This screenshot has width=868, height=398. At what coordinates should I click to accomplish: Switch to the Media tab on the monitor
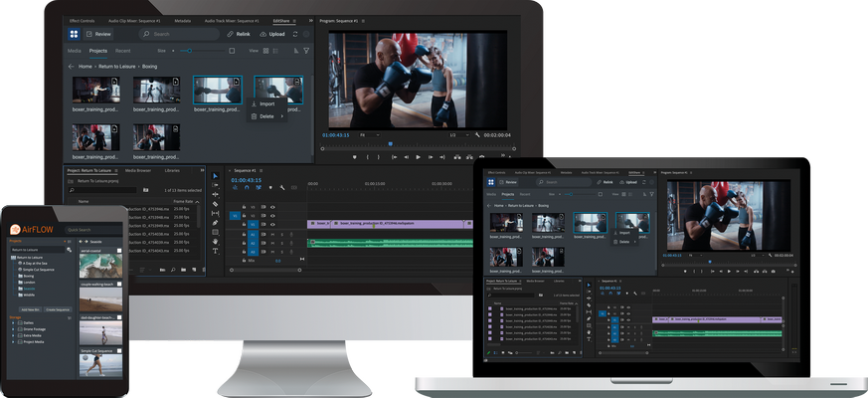click(75, 51)
